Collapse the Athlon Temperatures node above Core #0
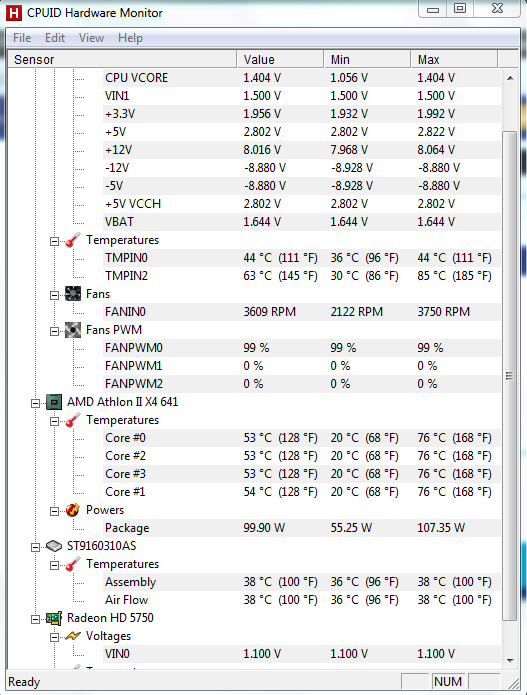Image resolution: width=527 pixels, height=695 pixels. point(54,422)
